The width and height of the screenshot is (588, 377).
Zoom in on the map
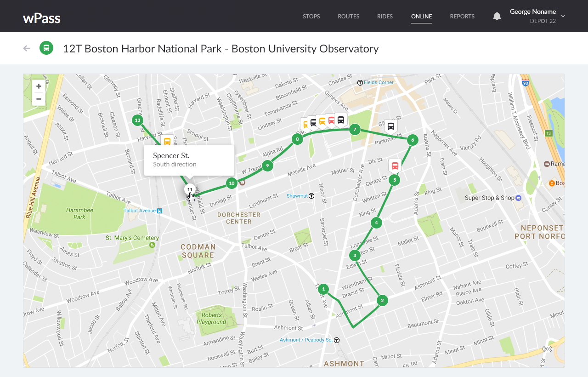(x=39, y=86)
